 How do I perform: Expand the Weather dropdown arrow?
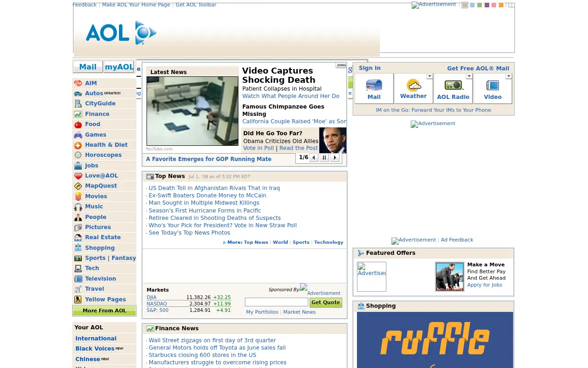pos(430,76)
